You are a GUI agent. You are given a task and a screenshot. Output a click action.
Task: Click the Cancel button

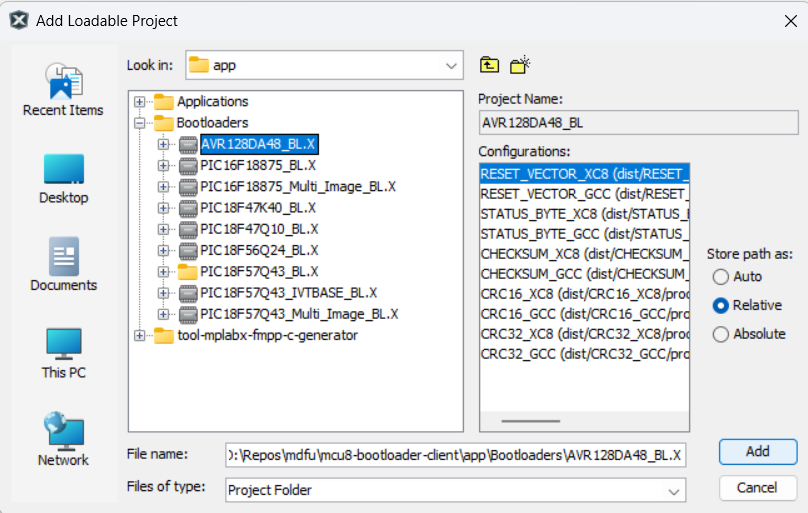tap(757, 488)
